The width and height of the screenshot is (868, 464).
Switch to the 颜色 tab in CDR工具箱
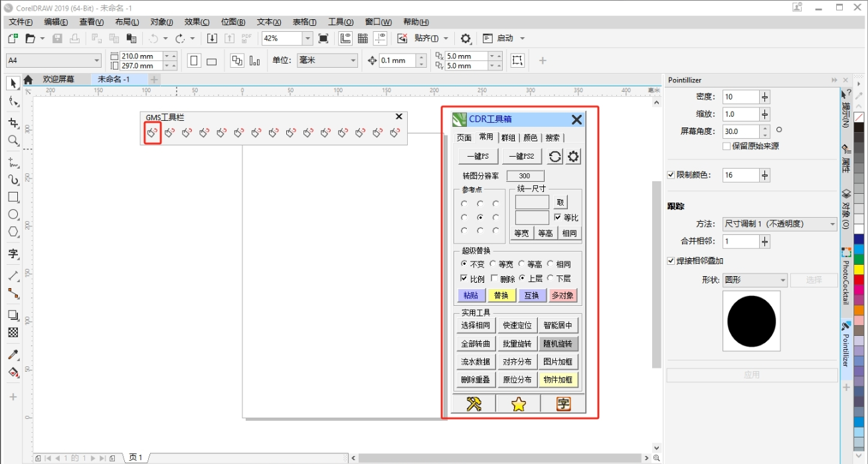pos(531,137)
